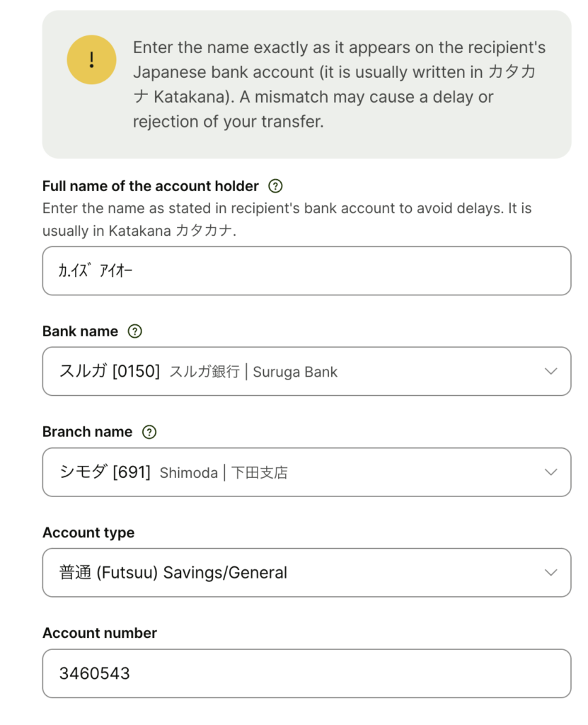Click the 'Branch name' field label
The height and width of the screenshot is (725, 588).
pos(87,432)
